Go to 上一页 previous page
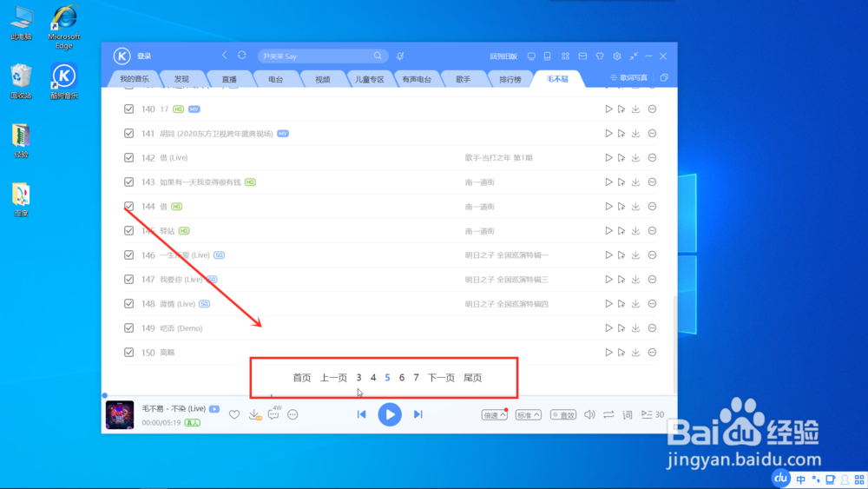This screenshot has width=868, height=489. coord(333,378)
